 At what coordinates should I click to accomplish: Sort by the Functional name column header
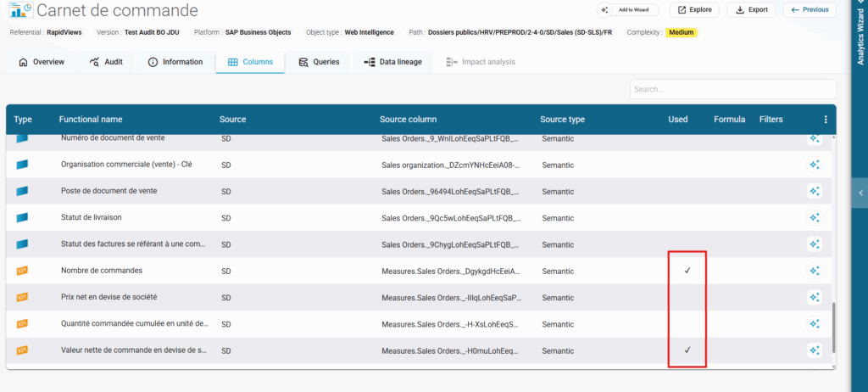click(x=91, y=120)
